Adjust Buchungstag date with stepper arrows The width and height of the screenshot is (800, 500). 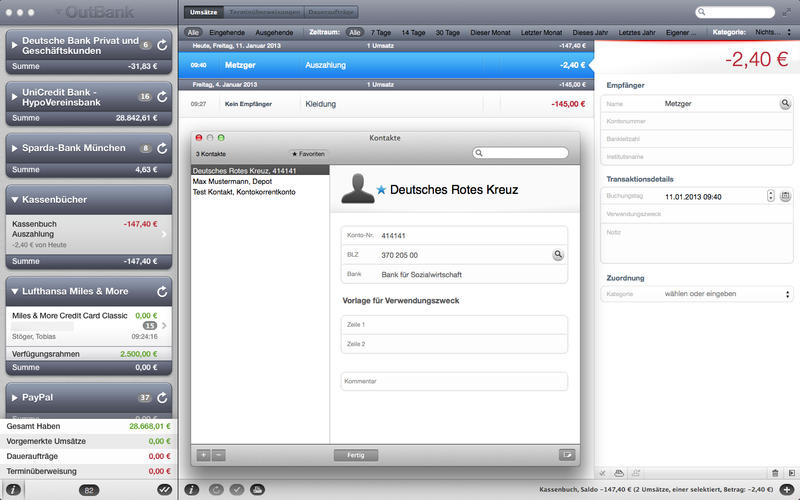[770, 196]
